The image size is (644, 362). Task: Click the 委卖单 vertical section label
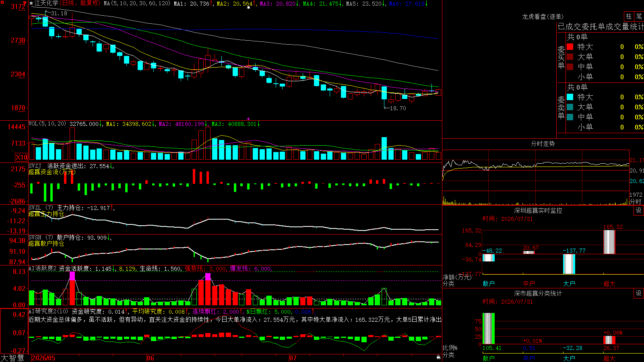561,107
